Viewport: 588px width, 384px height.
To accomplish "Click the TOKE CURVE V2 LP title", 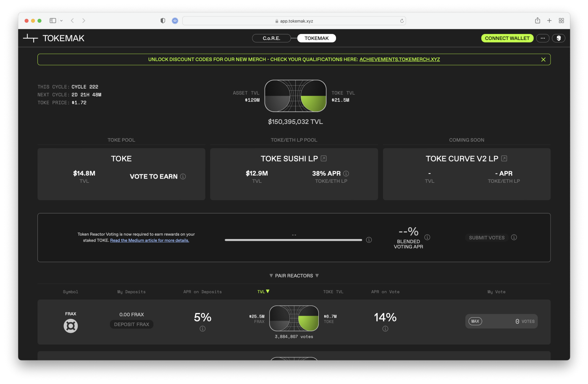I will 462,158.
